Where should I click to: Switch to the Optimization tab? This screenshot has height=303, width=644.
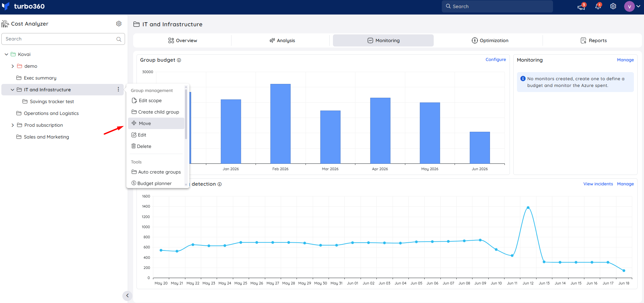point(490,40)
